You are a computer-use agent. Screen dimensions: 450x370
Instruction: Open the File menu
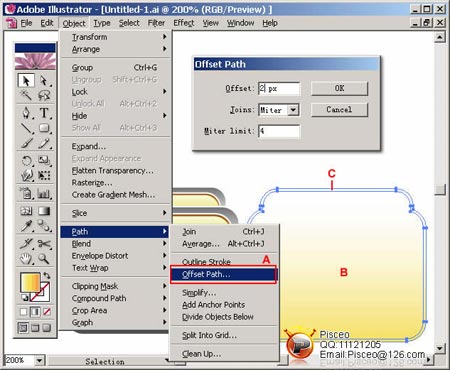click(26, 23)
